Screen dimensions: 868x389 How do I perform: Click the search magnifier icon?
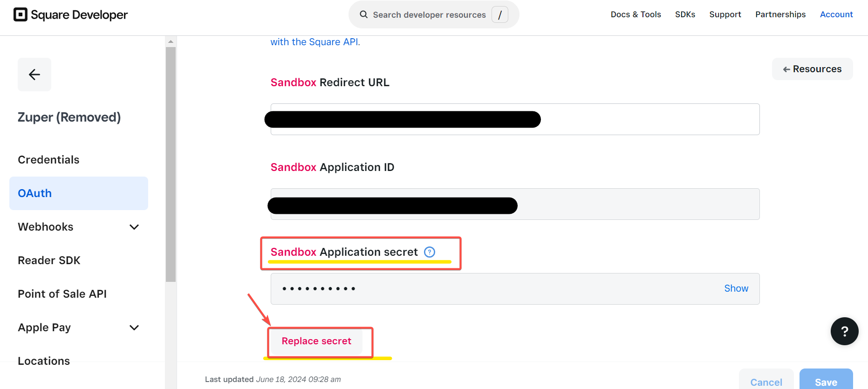click(x=363, y=14)
